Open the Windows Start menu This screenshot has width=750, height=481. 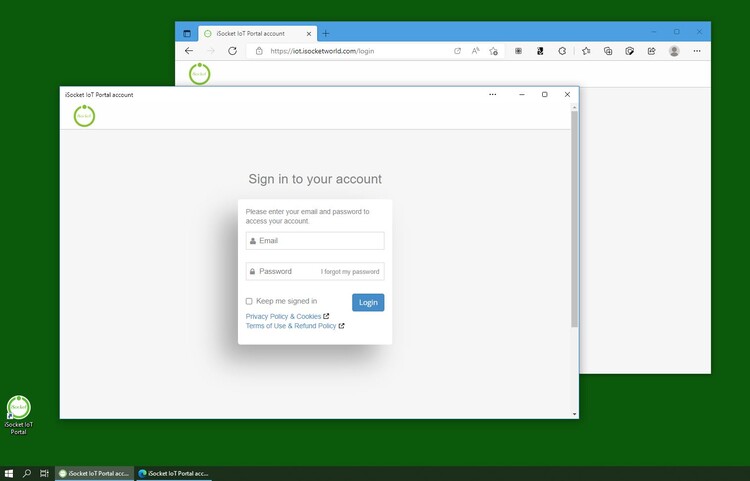coord(9,473)
